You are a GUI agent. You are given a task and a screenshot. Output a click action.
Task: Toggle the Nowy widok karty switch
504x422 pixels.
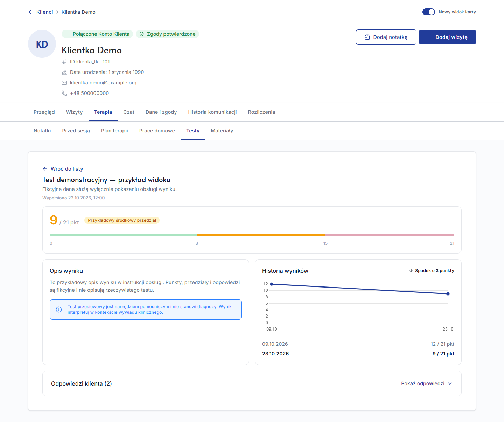point(429,12)
